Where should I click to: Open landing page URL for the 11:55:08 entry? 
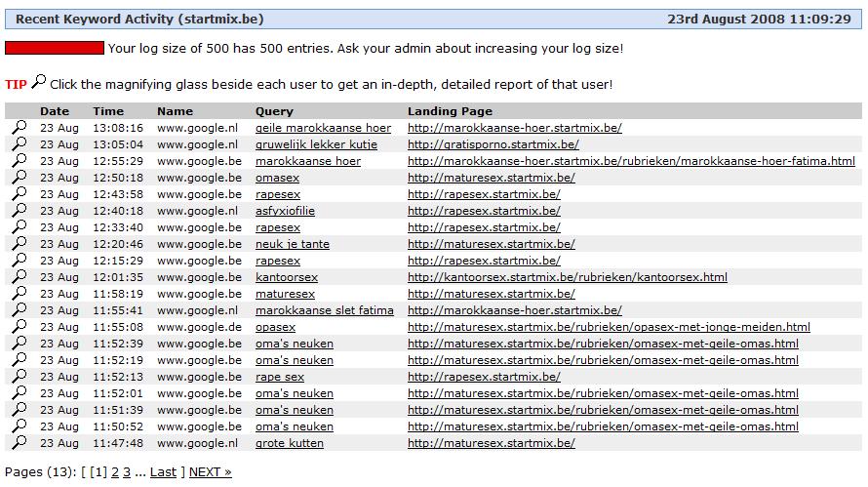coord(609,327)
